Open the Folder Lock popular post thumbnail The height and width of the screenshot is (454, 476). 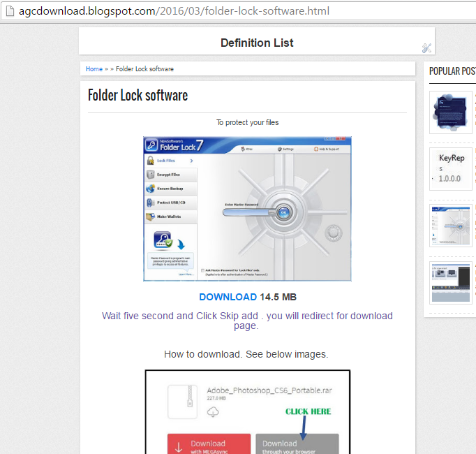pyautogui.click(x=451, y=226)
